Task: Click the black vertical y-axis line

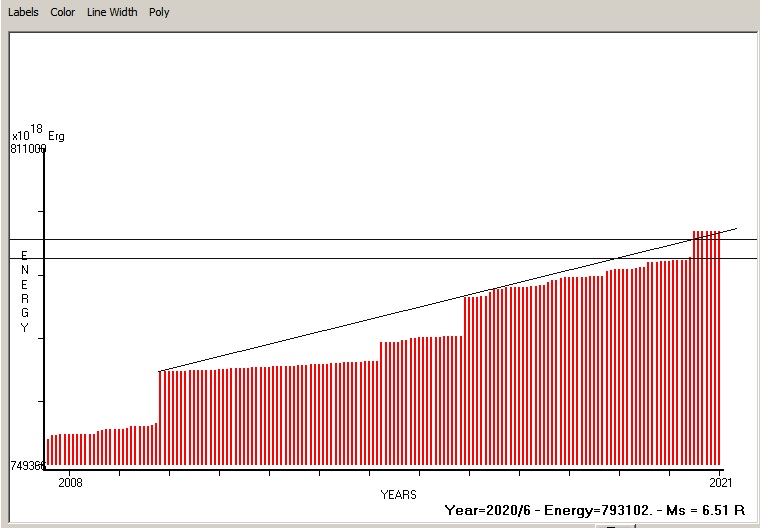Action: (x=43, y=300)
